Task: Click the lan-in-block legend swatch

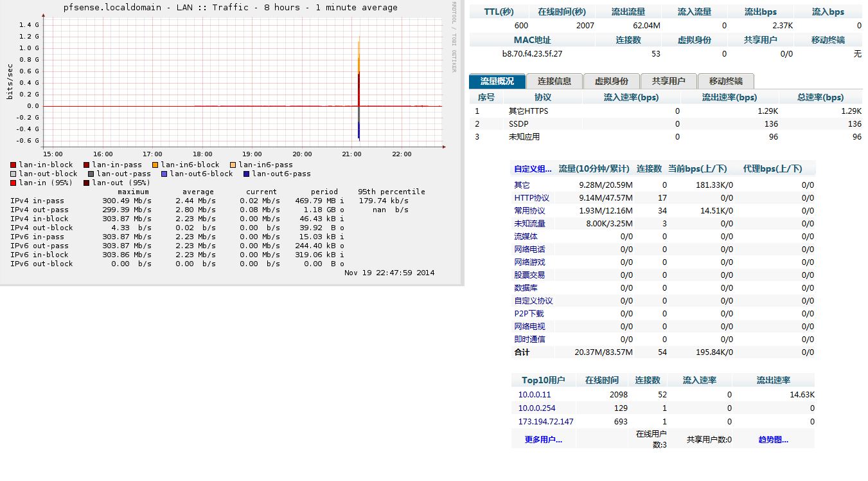Action: [x=13, y=165]
